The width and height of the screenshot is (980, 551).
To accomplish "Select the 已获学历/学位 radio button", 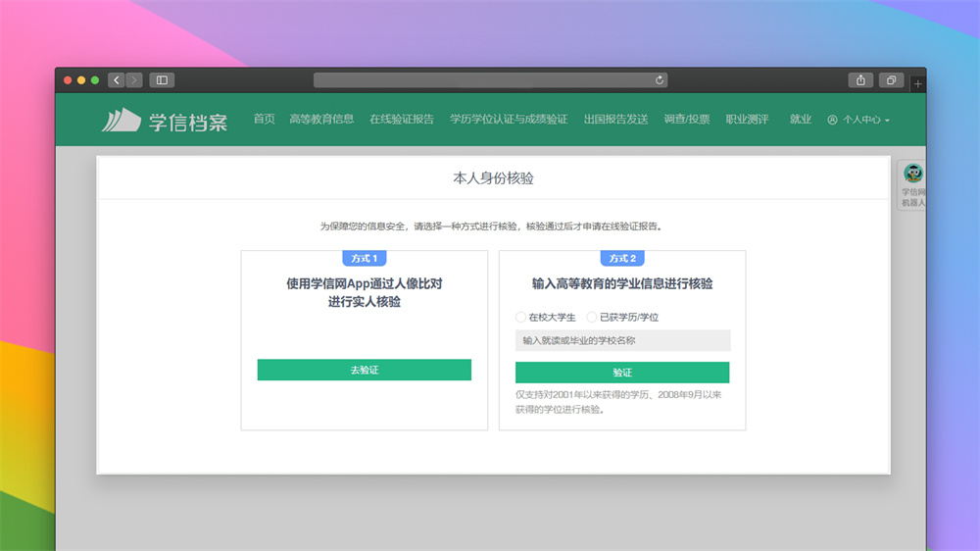I will 592,318.
